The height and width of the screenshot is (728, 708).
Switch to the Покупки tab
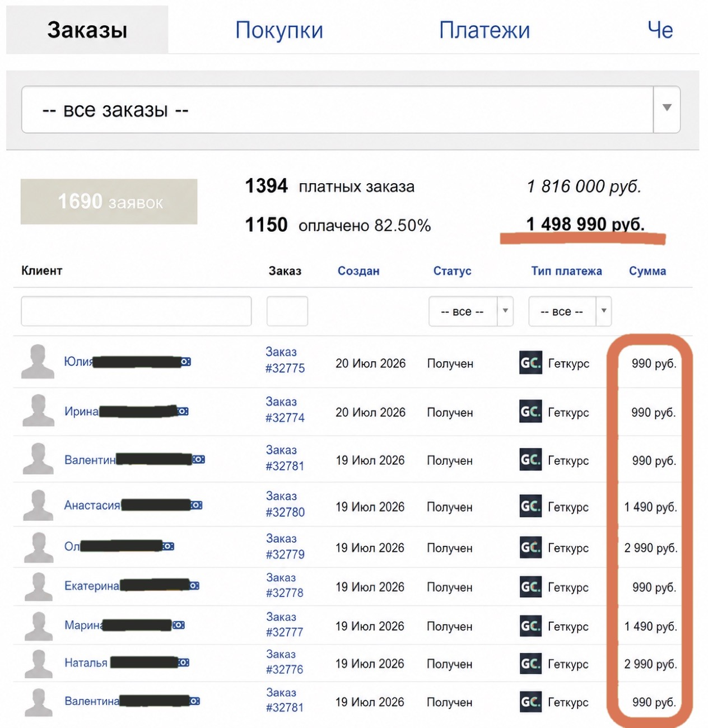[x=279, y=30]
